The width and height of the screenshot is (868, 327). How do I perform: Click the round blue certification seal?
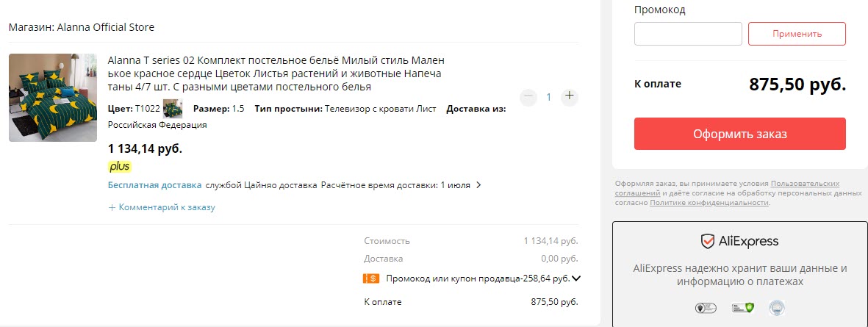pyautogui.click(x=777, y=308)
